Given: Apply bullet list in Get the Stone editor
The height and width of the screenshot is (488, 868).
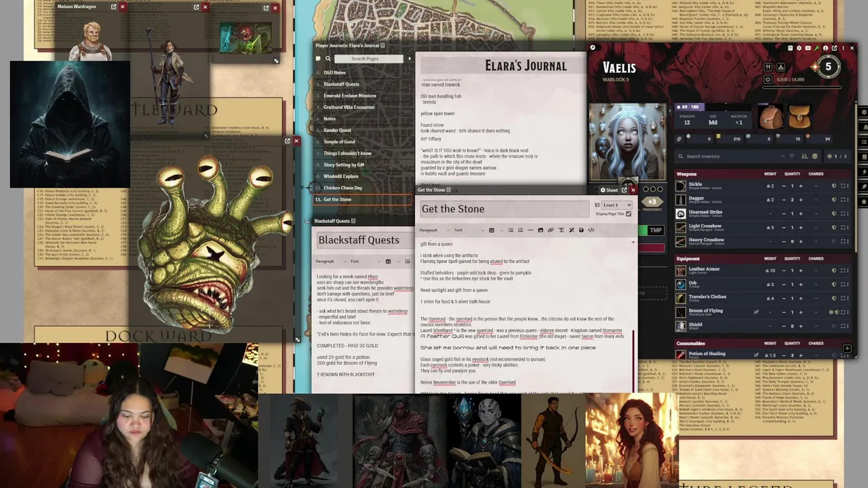Looking at the screenshot, I should pos(511,230).
